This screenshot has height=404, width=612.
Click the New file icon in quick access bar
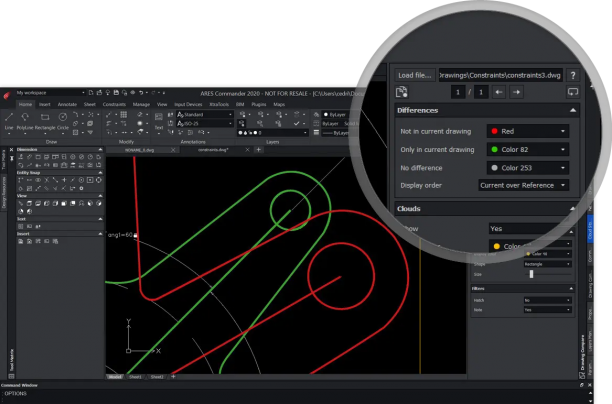[91, 93]
